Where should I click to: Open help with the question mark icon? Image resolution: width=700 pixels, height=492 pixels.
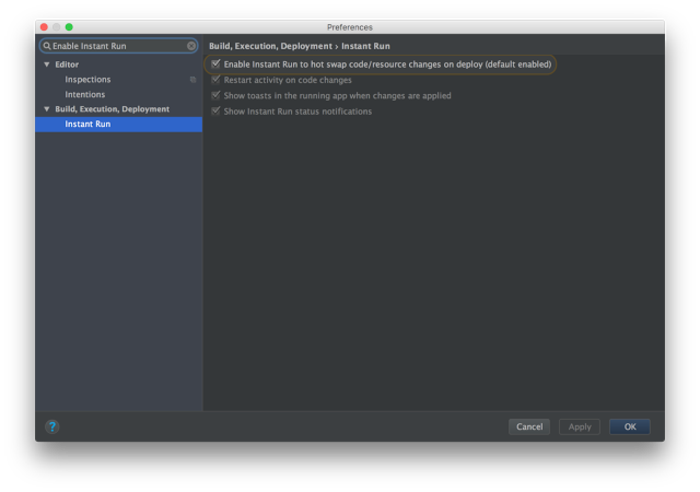[52, 427]
